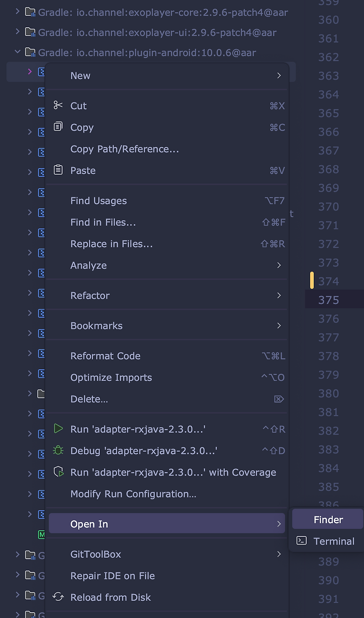Choose Delete... menu entry
364x618 pixels.
[167, 399]
